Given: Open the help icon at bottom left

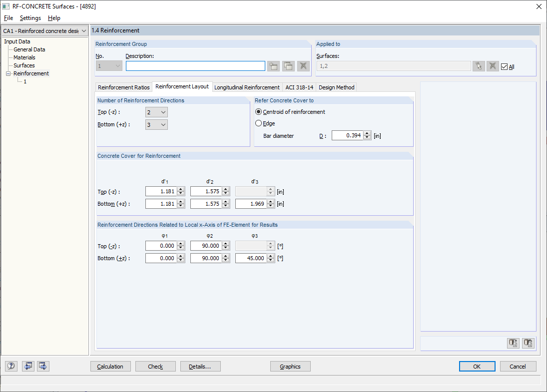Looking at the screenshot, I should point(11,366).
